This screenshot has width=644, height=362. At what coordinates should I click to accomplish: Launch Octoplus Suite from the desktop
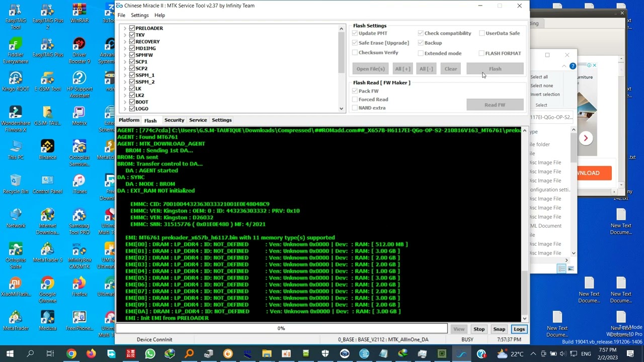coord(16,256)
